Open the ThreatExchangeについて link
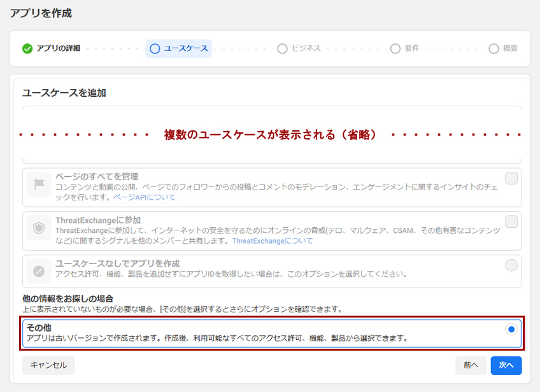 tap(272, 241)
